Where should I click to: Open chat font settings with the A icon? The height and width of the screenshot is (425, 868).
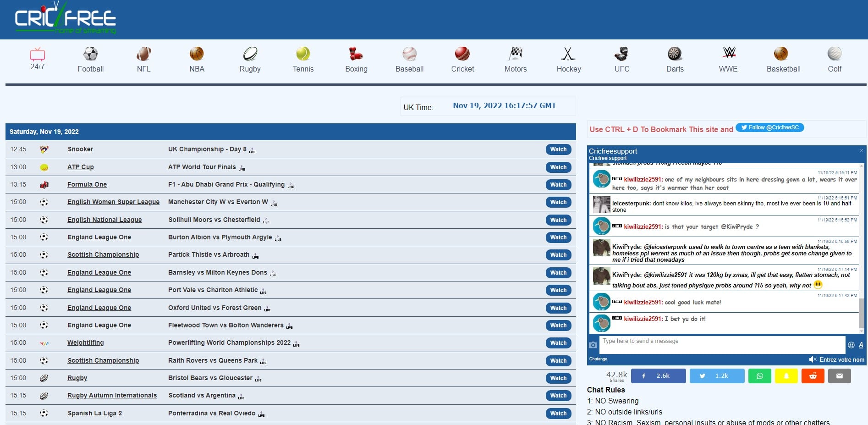861,345
